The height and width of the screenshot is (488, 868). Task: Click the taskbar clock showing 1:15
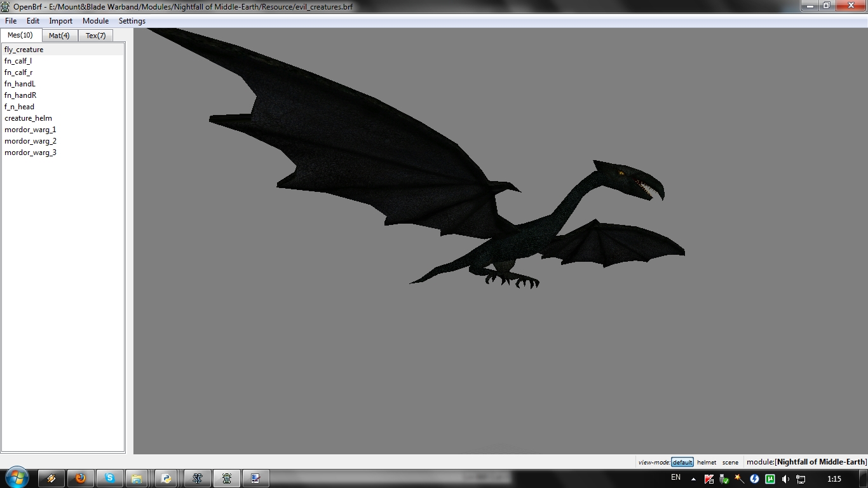[834, 479]
